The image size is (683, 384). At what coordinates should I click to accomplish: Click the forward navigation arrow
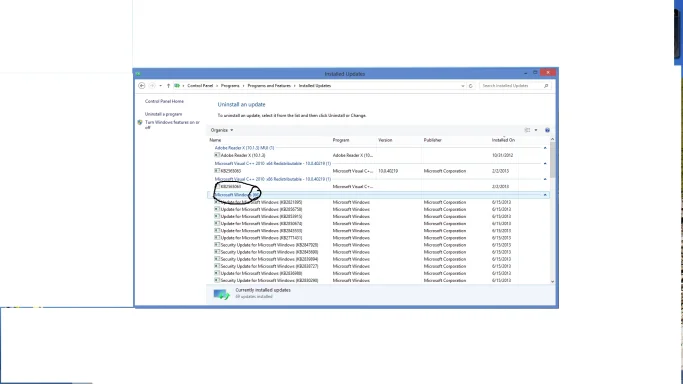[x=152, y=86]
